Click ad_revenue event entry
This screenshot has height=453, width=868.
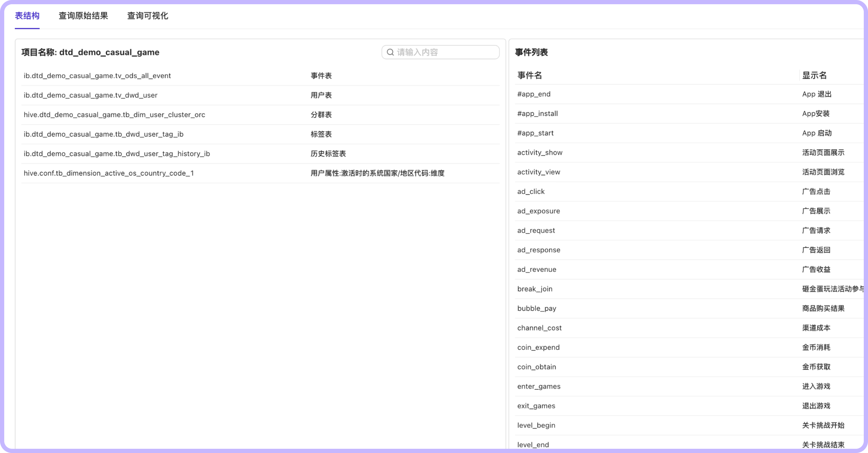[537, 270]
